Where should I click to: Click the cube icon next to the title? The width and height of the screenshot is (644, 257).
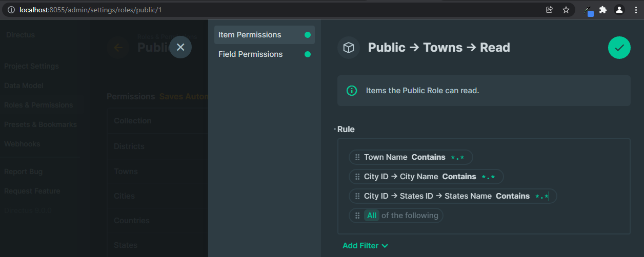(349, 48)
